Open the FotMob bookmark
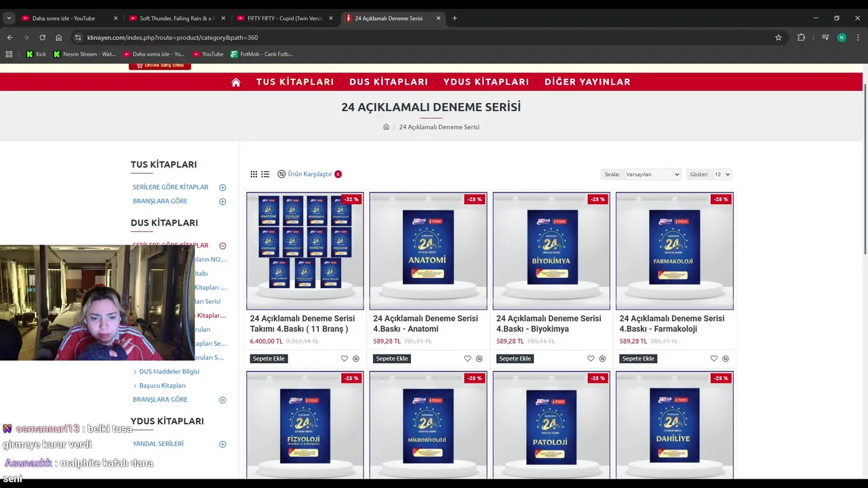The width and height of the screenshot is (868, 488). pos(262,54)
